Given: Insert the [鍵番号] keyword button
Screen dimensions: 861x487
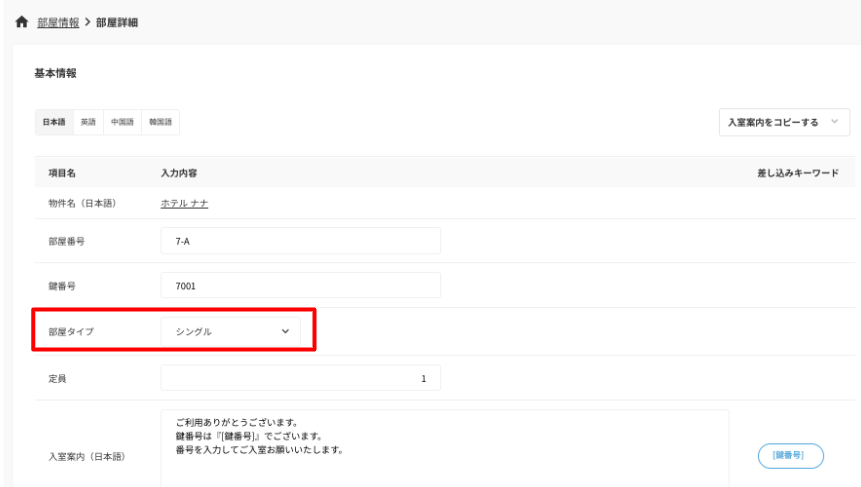Looking at the screenshot, I should [790, 456].
